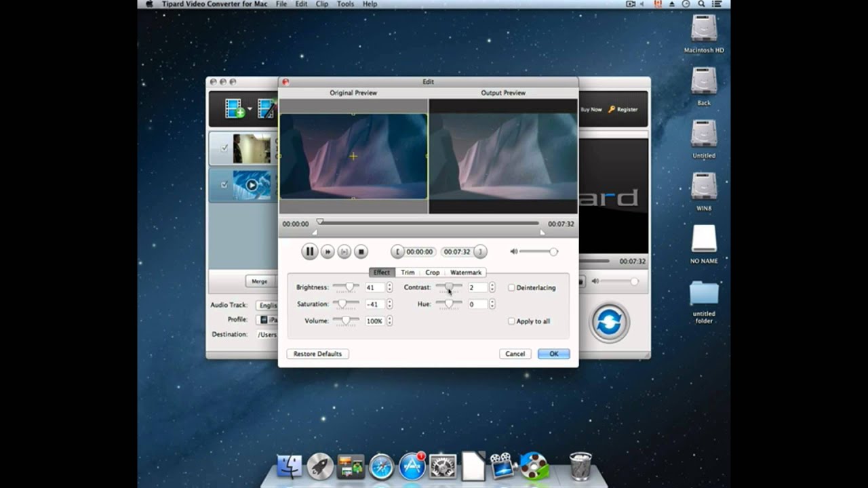Image resolution: width=868 pixels, height=488 pixels.
Task: Confirm edits with OK button
Action: (x=553, y=354)
